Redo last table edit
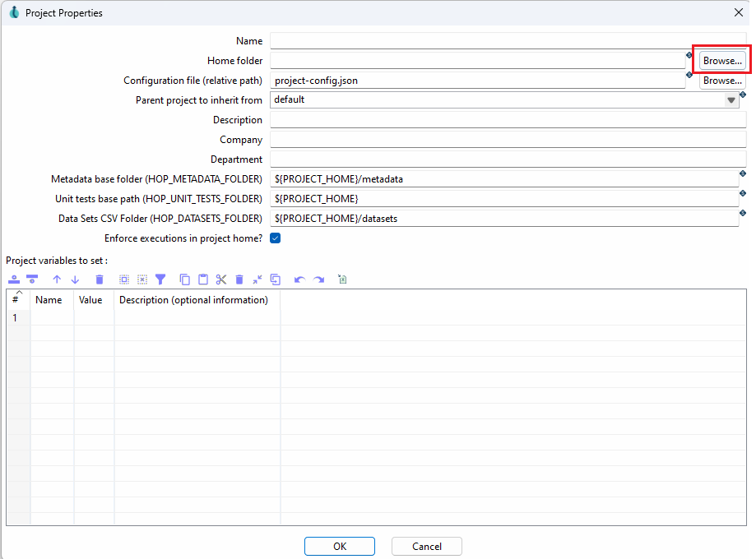 tap(318, 279)
